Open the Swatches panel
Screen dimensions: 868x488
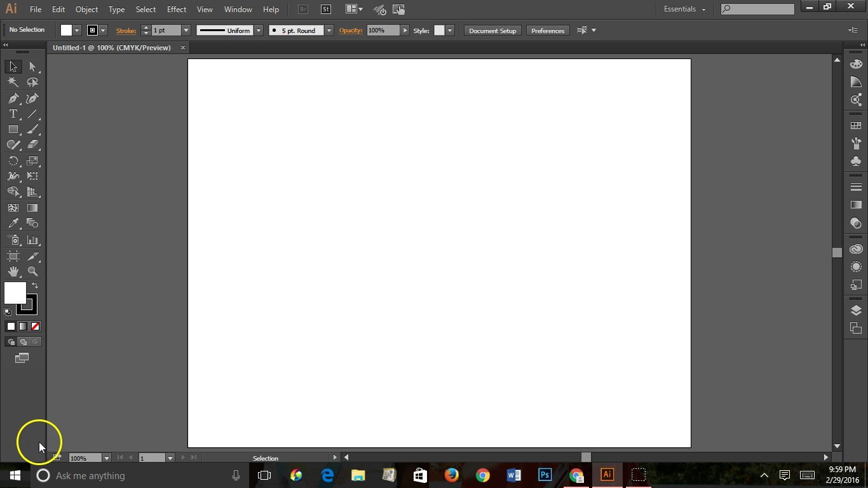point(856,125)
